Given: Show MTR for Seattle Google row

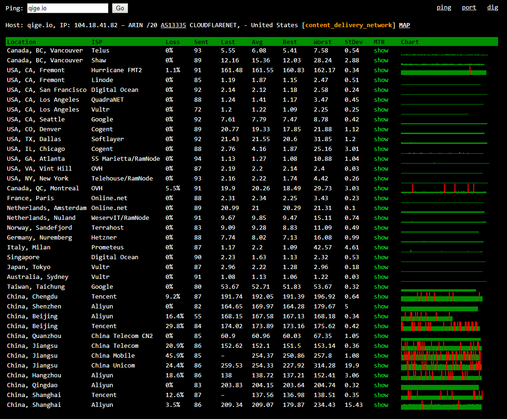Looking at the screenshot, I should [381, 120].
